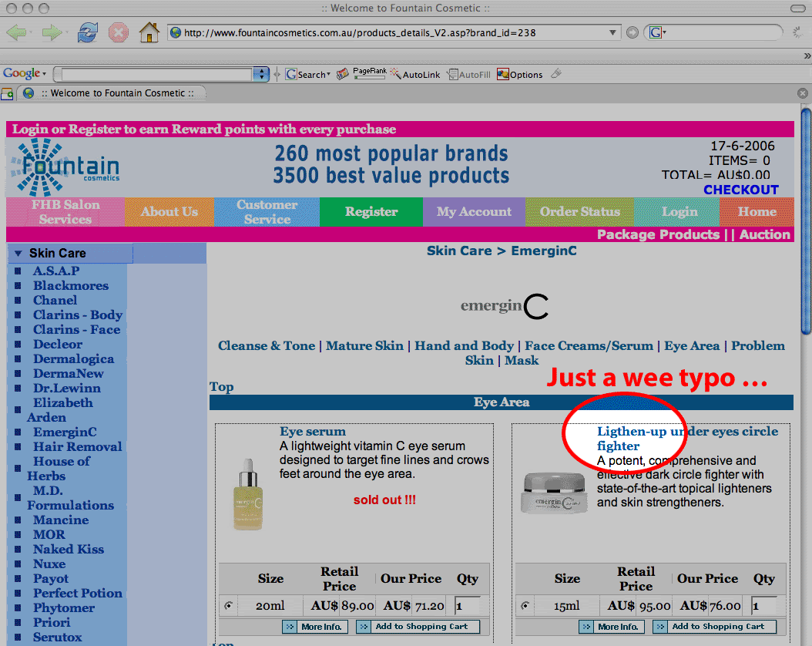
Task: Jump to Mask section link
Action: pyautogui.click(x=522, y=360)
